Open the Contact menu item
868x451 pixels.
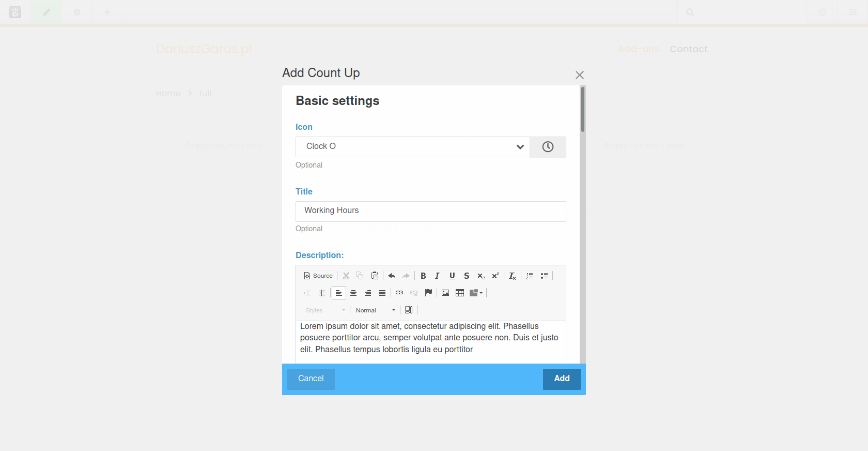coord(688,49)
